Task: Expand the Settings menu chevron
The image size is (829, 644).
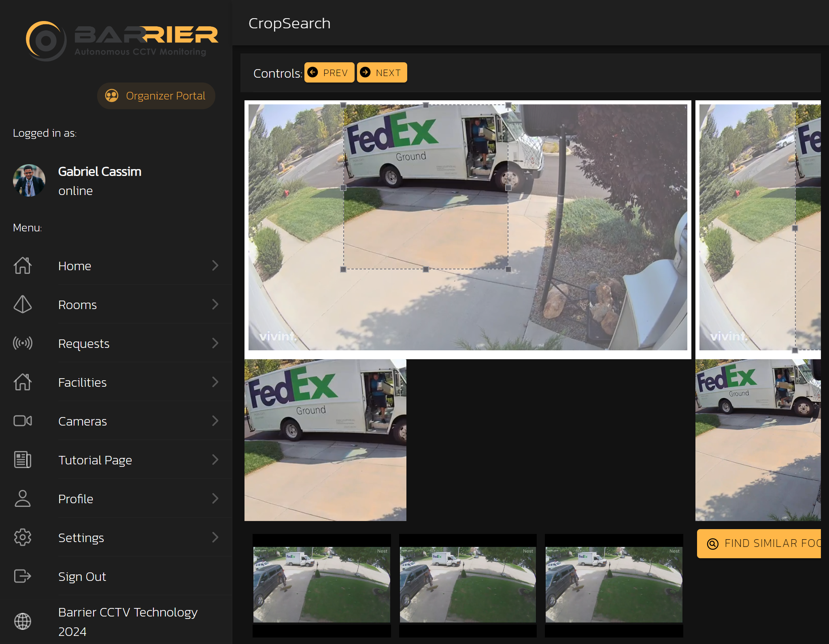Action: pos(215,538)
